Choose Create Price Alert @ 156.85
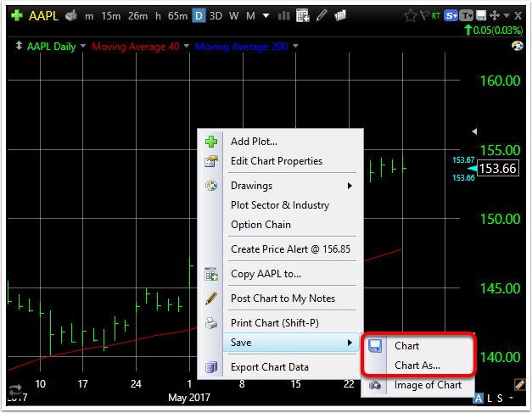The image size is (532, 413). coord(290,249)
